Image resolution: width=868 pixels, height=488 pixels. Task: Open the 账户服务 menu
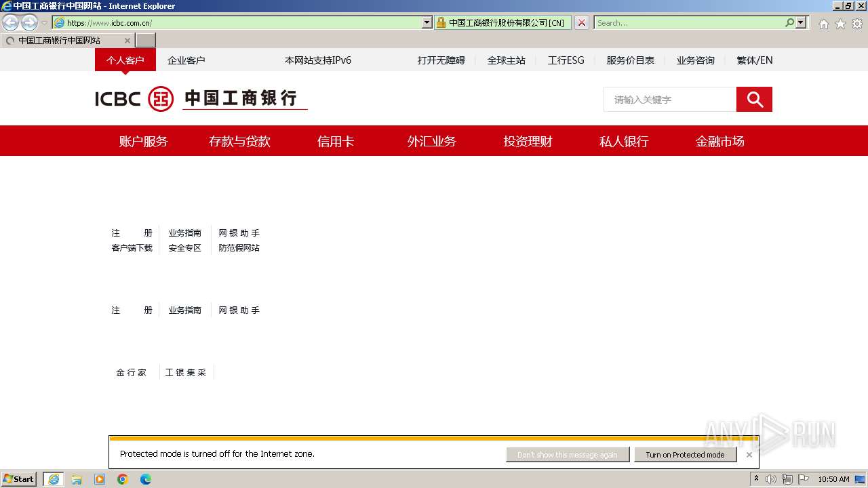[x=144, y=141]
